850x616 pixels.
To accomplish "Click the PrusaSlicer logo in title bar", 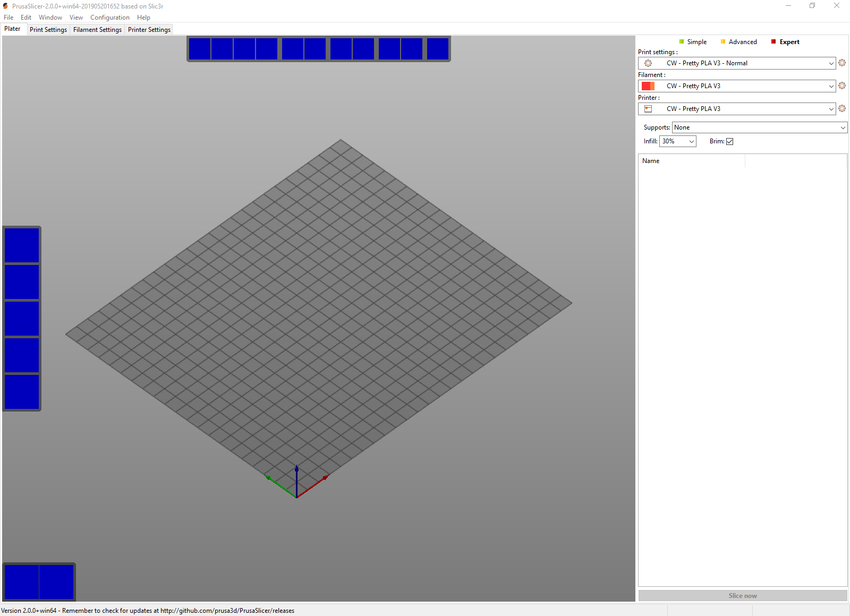I will tap(5, 6).
